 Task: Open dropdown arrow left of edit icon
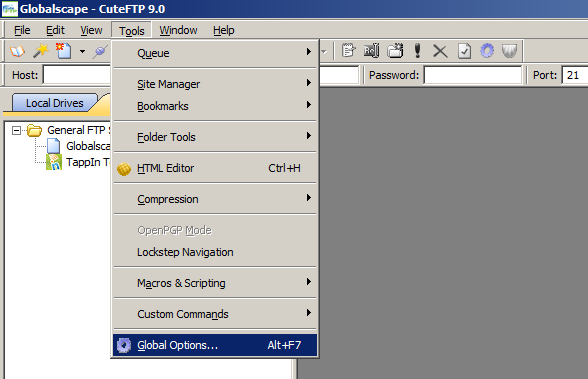pyautogui.click(x=324, y=51)
